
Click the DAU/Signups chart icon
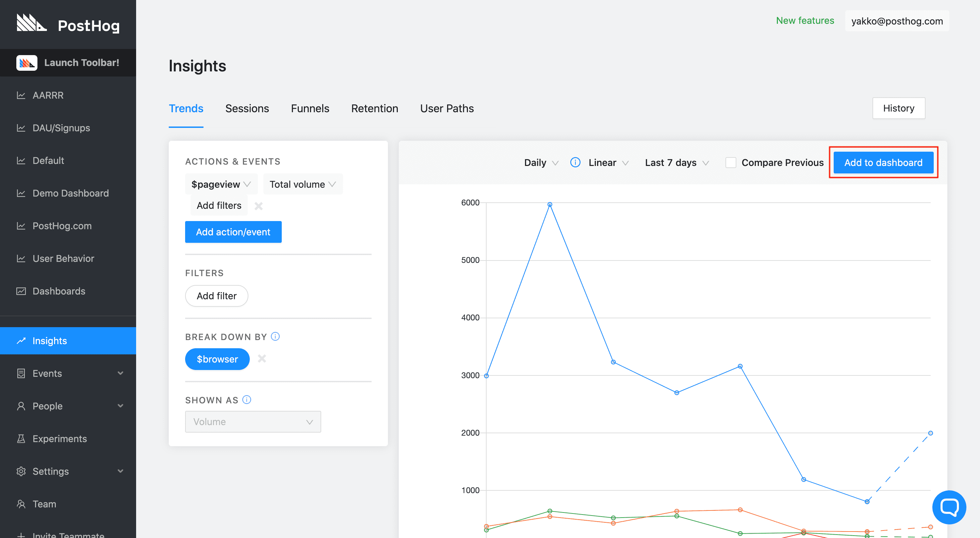pos(21,128)
